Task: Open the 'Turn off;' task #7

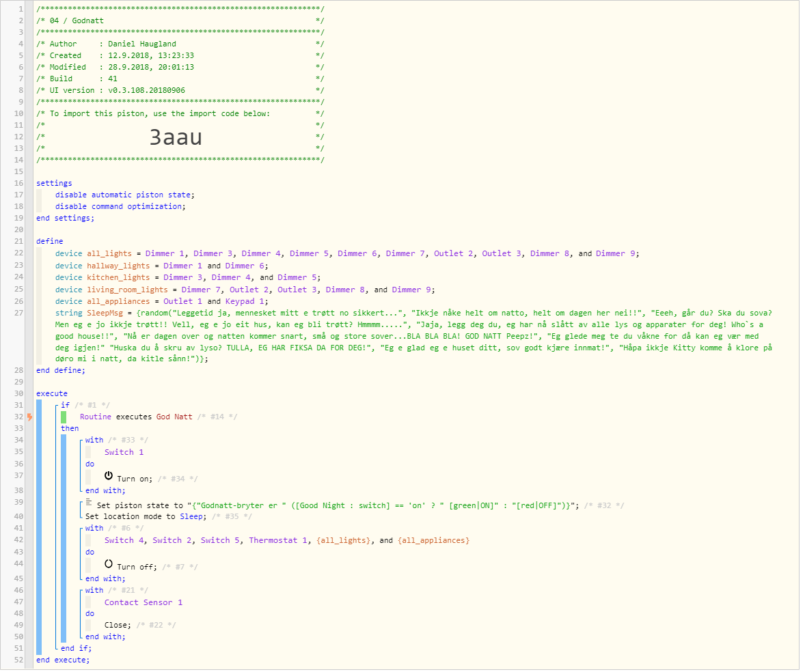Action: [x=137, y=568]
